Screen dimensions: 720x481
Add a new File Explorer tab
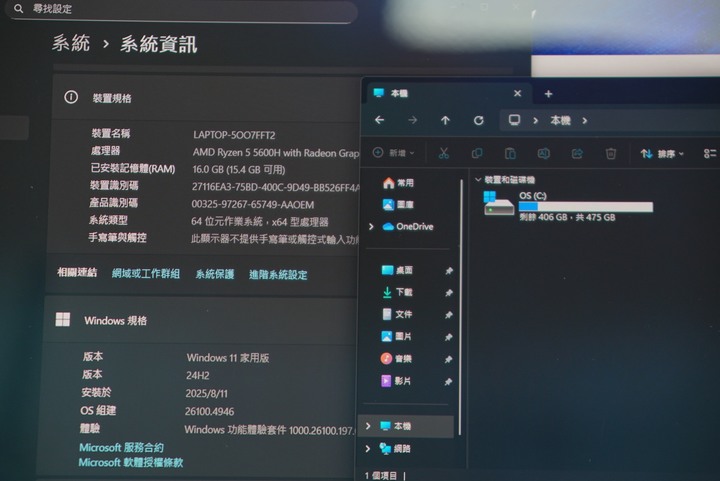tap(548, 94)
